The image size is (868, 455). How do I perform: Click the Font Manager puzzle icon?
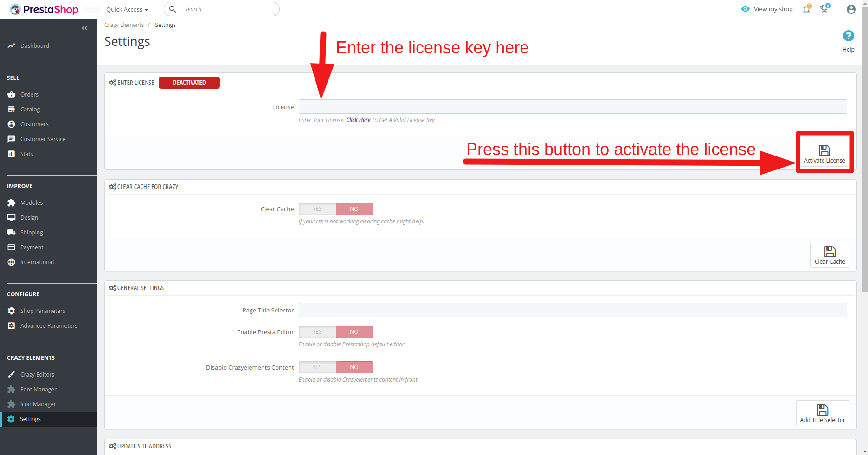click(x=12, y=389)
